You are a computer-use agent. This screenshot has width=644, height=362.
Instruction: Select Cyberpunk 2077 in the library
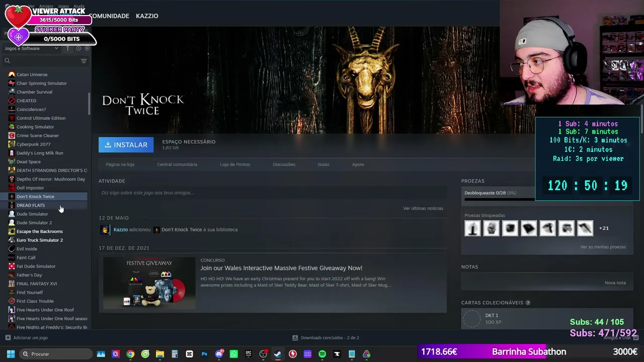pos(33,144)
